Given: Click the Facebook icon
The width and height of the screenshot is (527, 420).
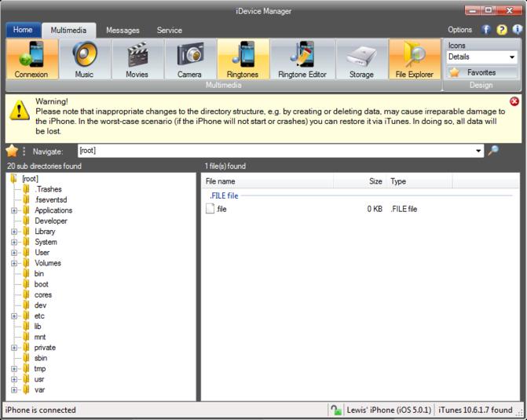Looking at the screenshot, I should 486,30.
